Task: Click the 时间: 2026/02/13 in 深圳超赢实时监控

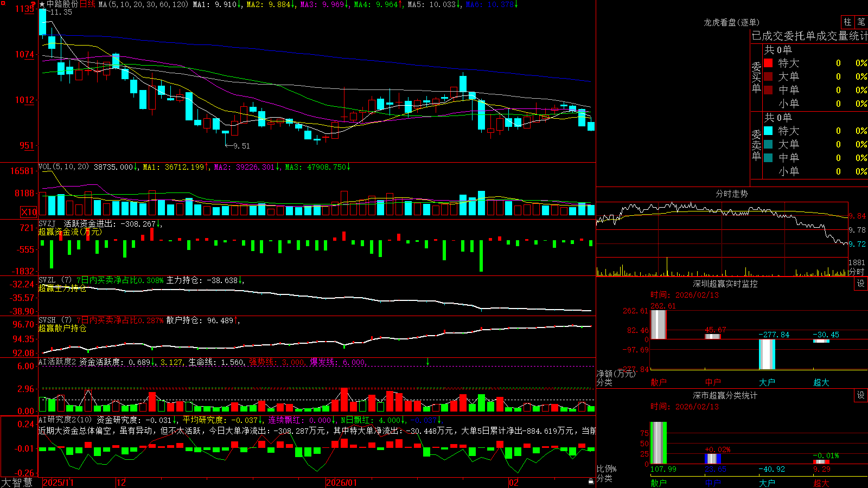Action: tap(685, 295)
